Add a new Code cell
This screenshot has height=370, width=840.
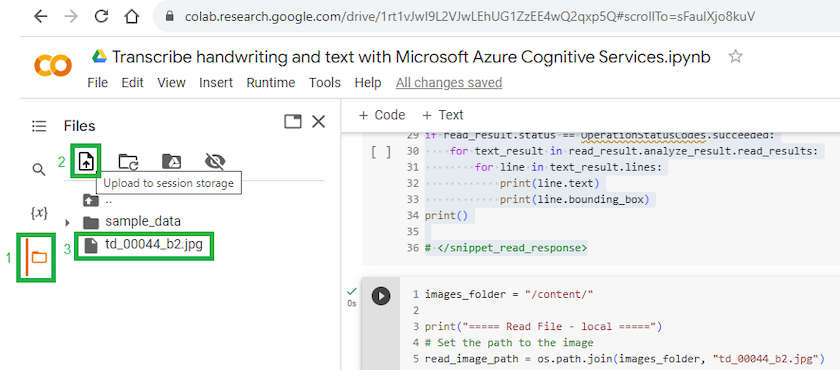(x=382, y=115)
